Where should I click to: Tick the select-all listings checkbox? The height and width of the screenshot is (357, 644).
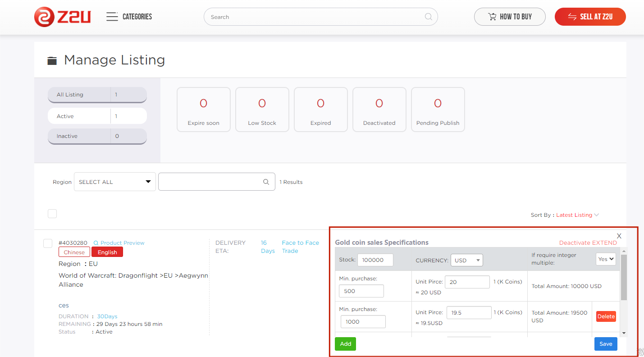click(52, 214)
